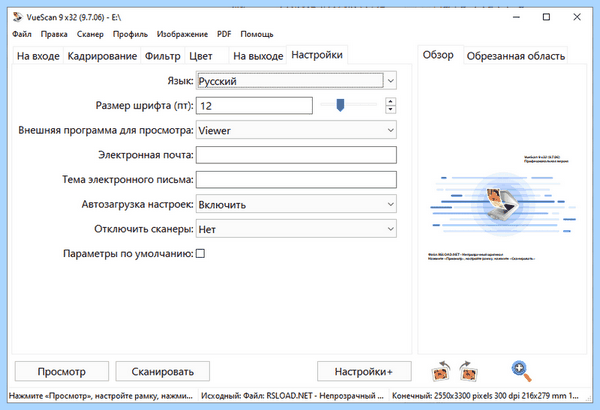Open the Изображение menu
The image size is (600, 410).
point(182,34)
